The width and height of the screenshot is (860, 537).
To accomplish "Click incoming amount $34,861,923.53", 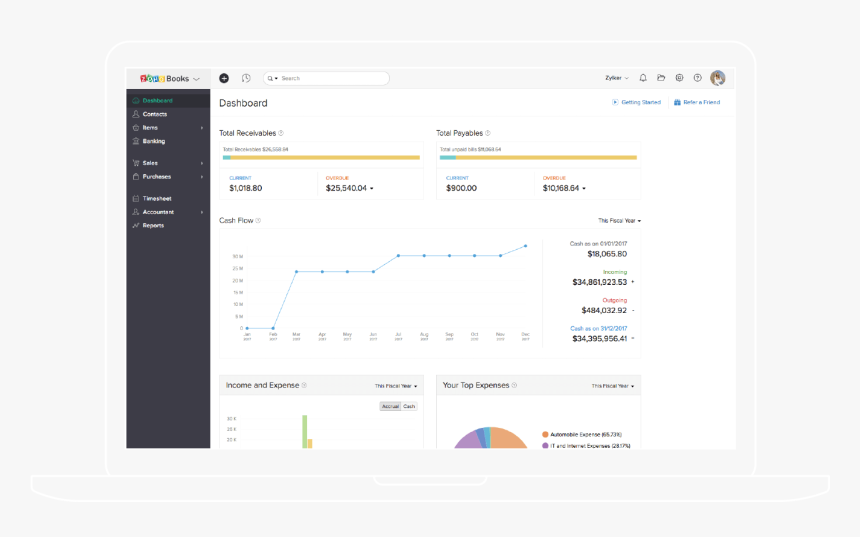I will (599, 282).
